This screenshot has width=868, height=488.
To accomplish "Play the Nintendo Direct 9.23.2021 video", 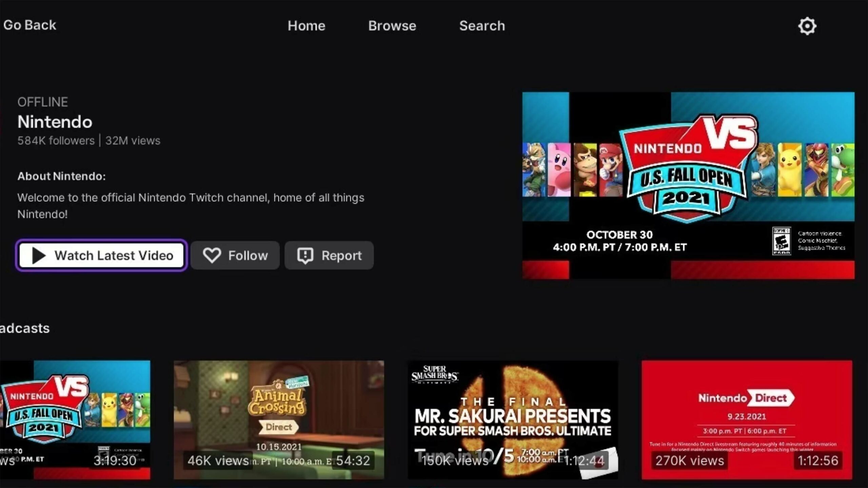I will pos(747,420).
